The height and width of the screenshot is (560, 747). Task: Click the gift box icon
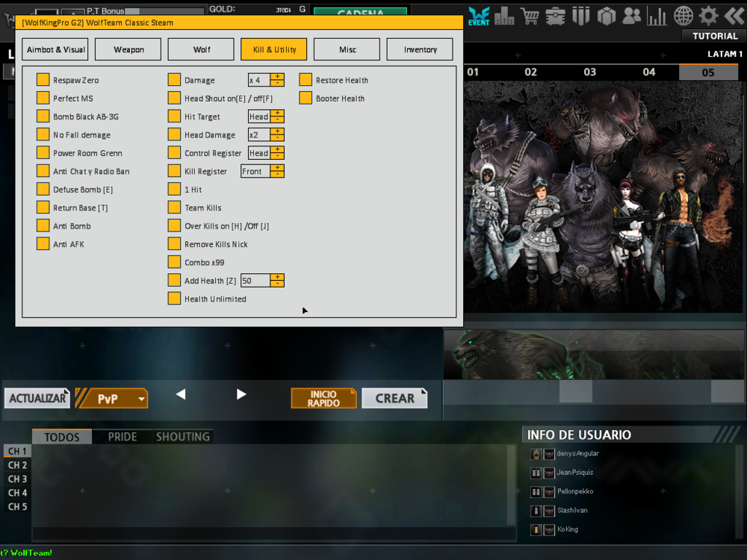coord(606,16)
